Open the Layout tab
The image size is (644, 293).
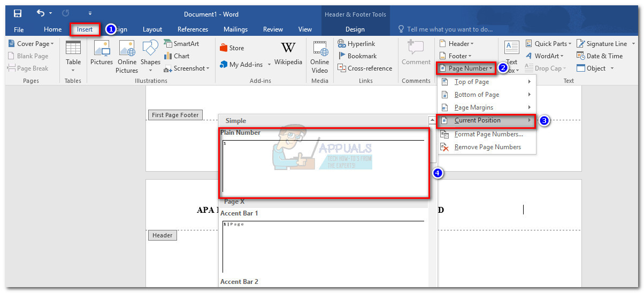tap(152, 29)
